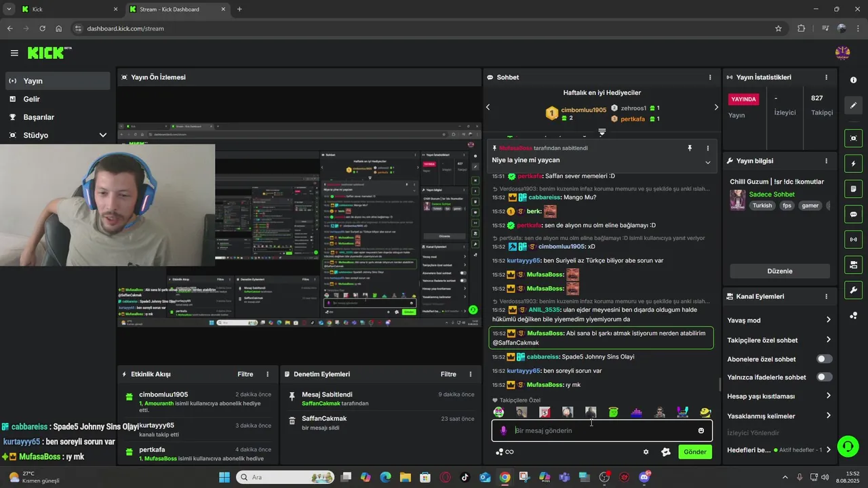Viewport: 868px width, 488px height.
Task: Click the broadcast signal icon in right sidebar
Action: [853, 239]
